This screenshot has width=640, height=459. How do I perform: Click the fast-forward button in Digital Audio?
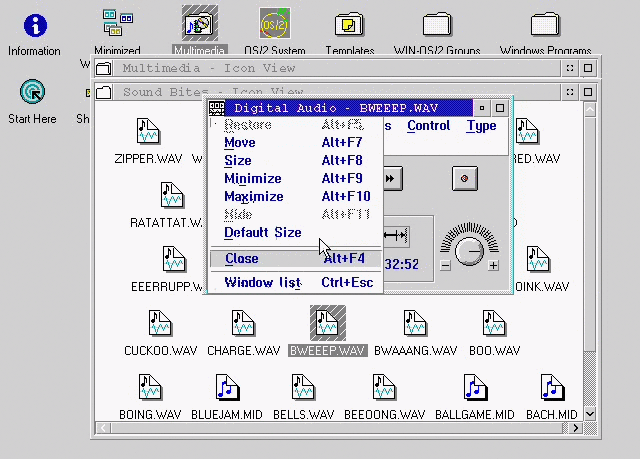coord(392,178)
